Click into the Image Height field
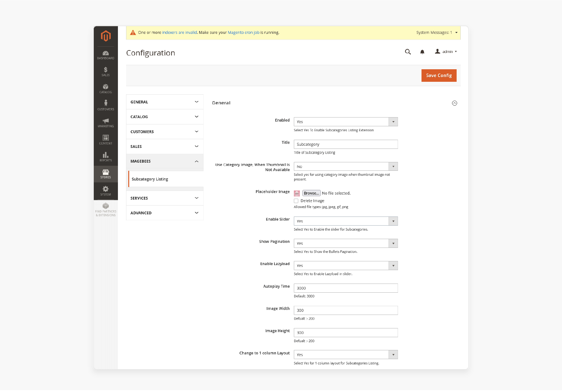The height and width of the screenshot is (392, 562). 346,333
